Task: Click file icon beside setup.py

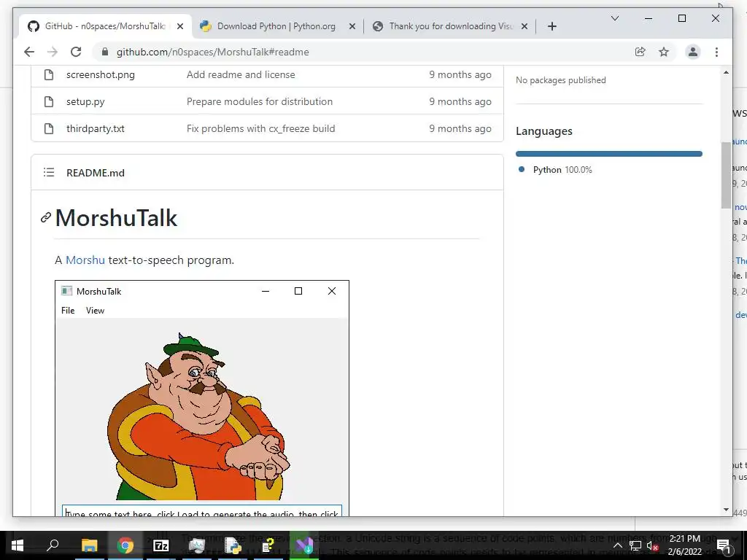Action: 49,101
